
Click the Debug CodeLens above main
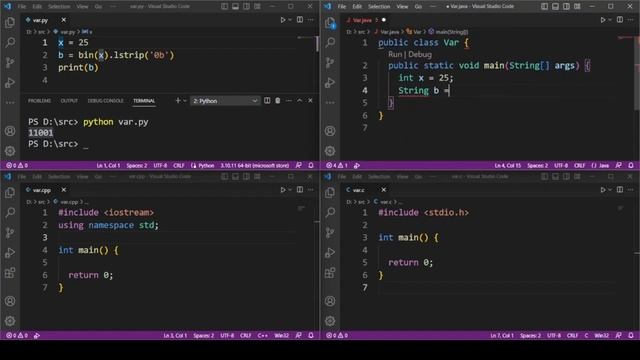pos(420,54)
